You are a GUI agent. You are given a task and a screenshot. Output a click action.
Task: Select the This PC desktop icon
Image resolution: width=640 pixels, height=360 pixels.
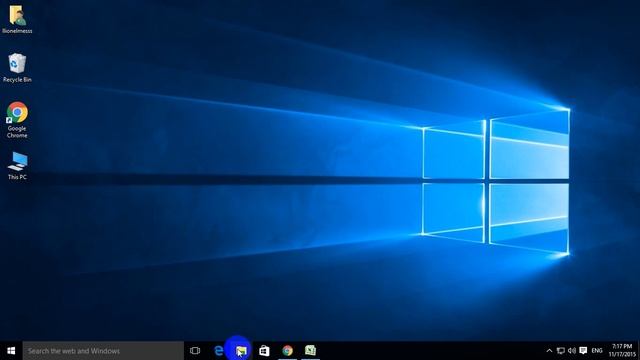(x=17, y=166)
